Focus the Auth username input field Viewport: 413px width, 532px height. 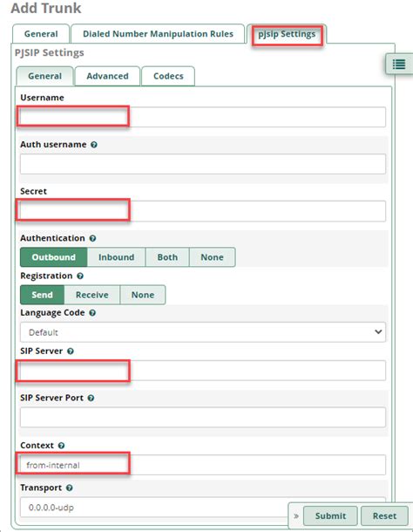click(x=203, y=164)
